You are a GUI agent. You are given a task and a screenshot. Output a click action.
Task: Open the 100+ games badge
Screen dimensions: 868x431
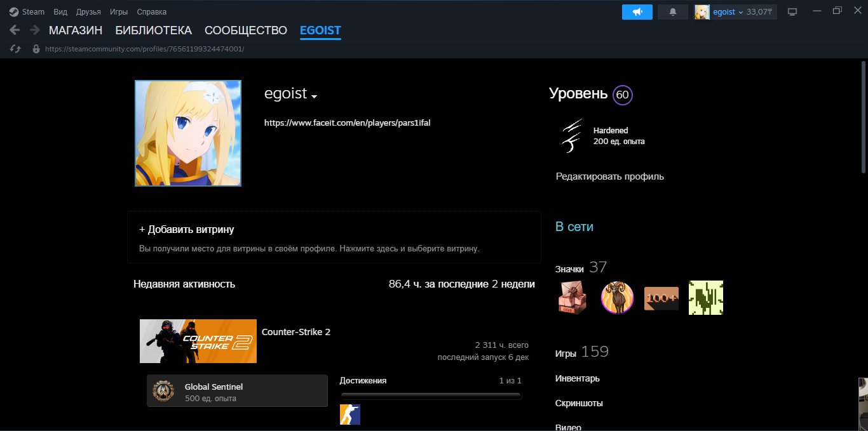pyautogui.click(x=661, y=298)
